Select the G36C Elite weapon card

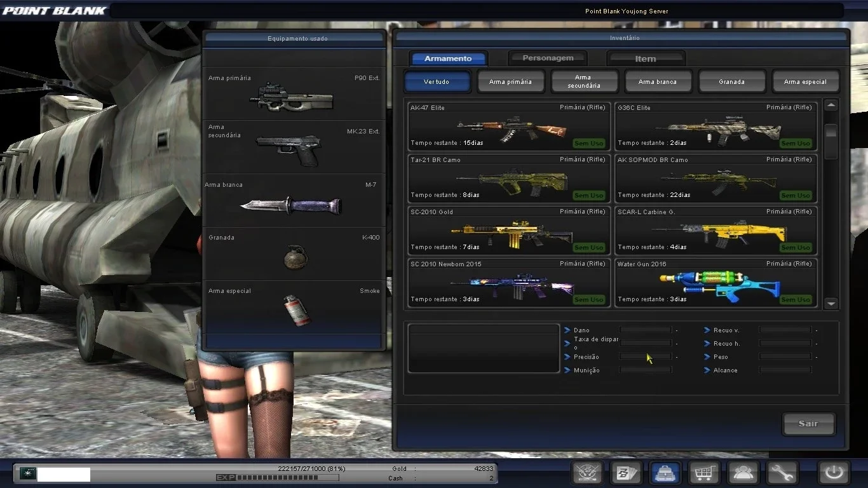715,126
